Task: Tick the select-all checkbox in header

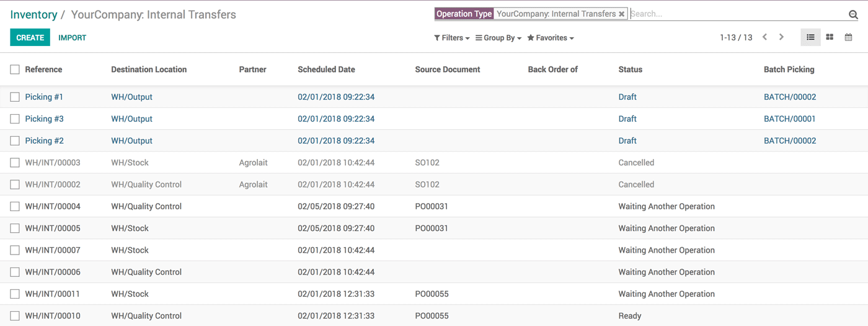Action: (x=15, y=70)
